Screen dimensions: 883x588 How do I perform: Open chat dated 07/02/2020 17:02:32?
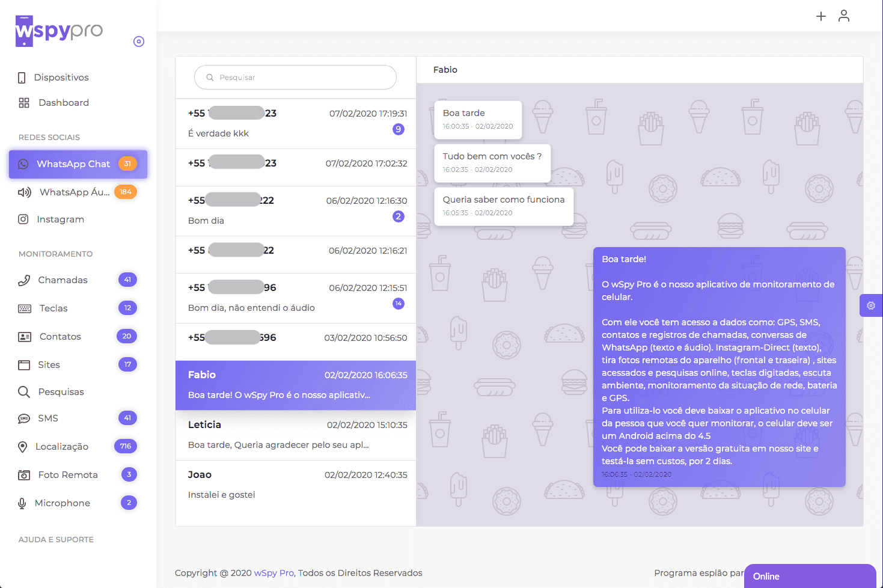point(296,168)
